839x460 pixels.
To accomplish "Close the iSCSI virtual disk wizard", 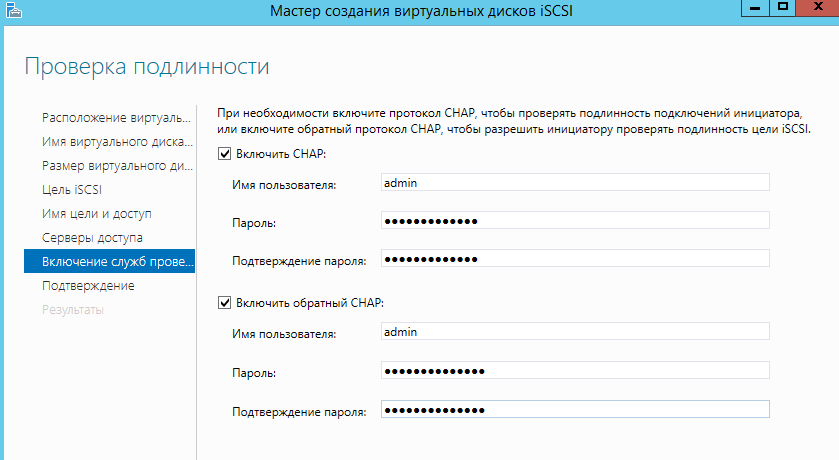I will point(818,8).
